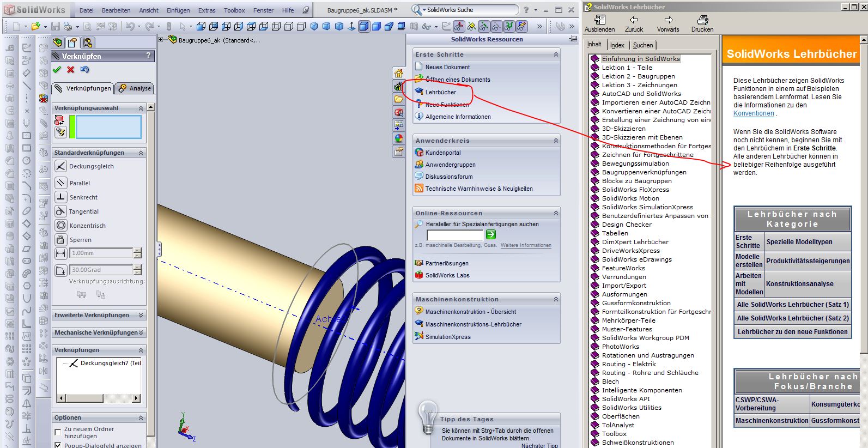Click the green search arrow button

coord(491,234)
